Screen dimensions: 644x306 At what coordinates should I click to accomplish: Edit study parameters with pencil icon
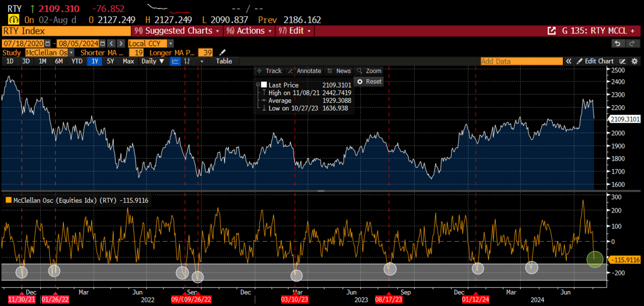pos(222,52)
